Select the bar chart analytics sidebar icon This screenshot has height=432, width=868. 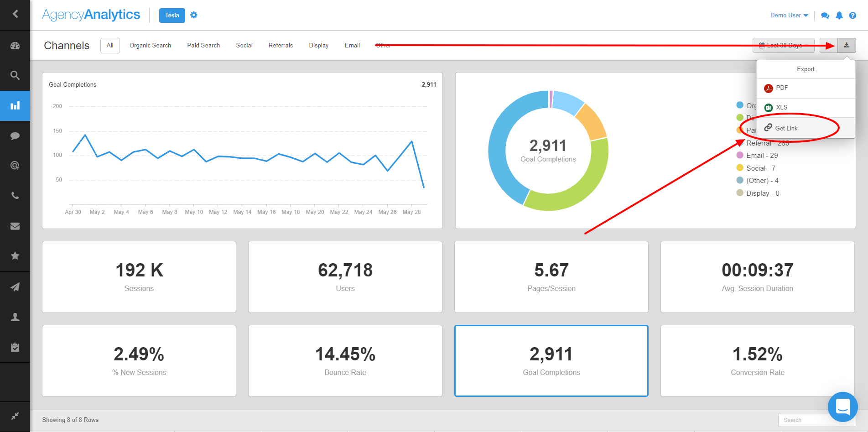tap(15, 106)
